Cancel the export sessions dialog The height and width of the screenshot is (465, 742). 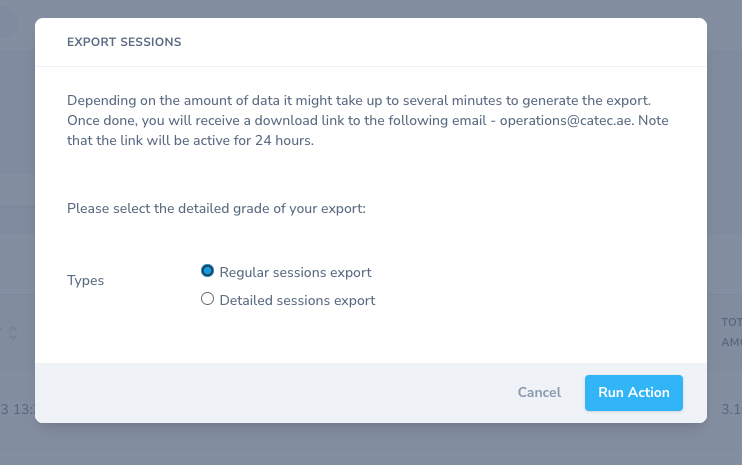pyautogui.click(x=539, y=393)
